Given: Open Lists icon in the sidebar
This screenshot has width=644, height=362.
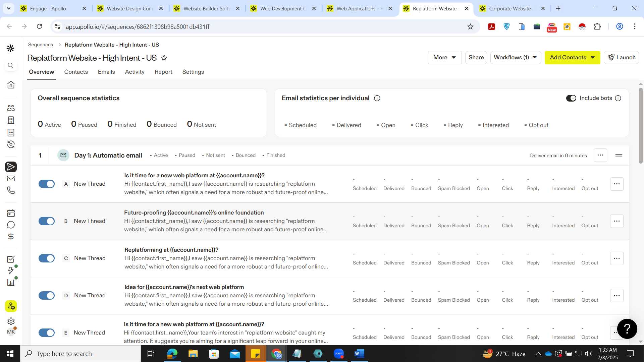Looking at the screenshot, I should [11, 133].
